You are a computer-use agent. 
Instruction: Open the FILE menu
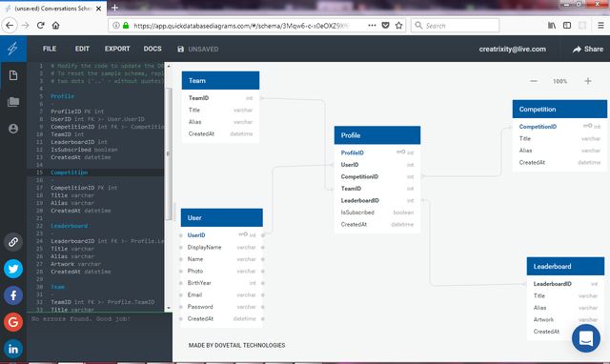click(x=50, y=49)
